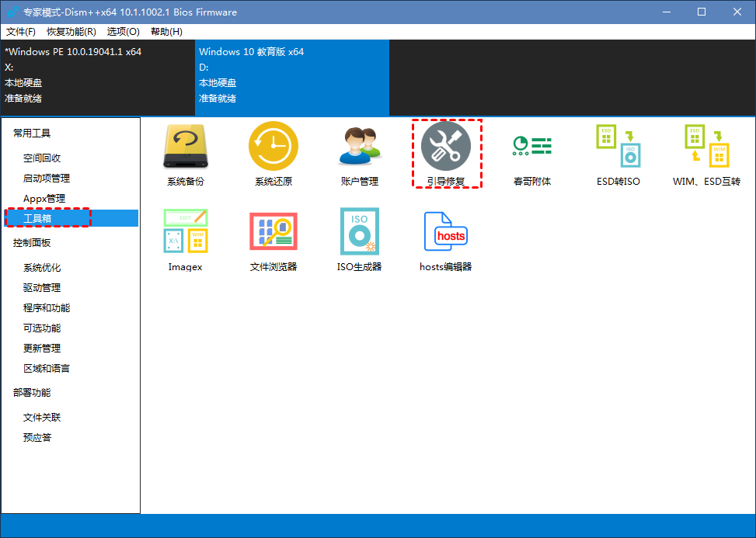Start the 引导修复 (Boot Repair) tool
This screenshot has width=756, height=538.
446,153
